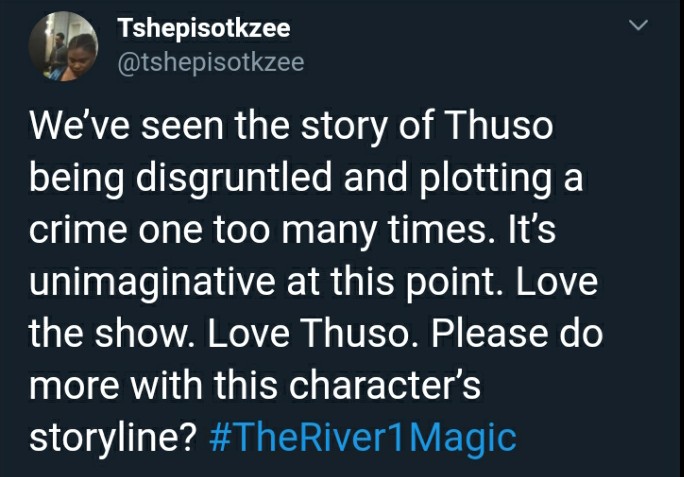Click the word "disgruntled" in the tweet
The height and width of the screenshot is (477, 684).
coord(234,179)
